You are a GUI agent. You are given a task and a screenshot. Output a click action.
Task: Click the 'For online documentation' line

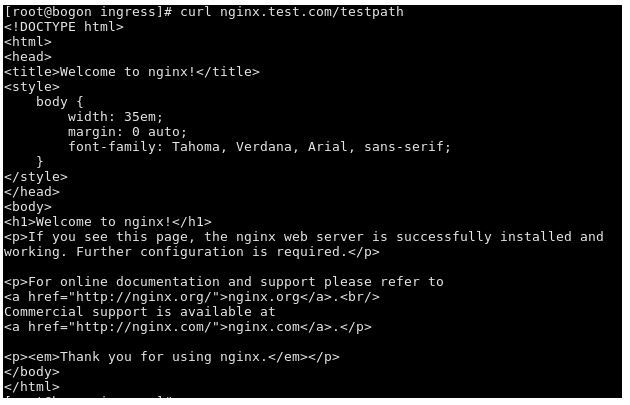224,282
